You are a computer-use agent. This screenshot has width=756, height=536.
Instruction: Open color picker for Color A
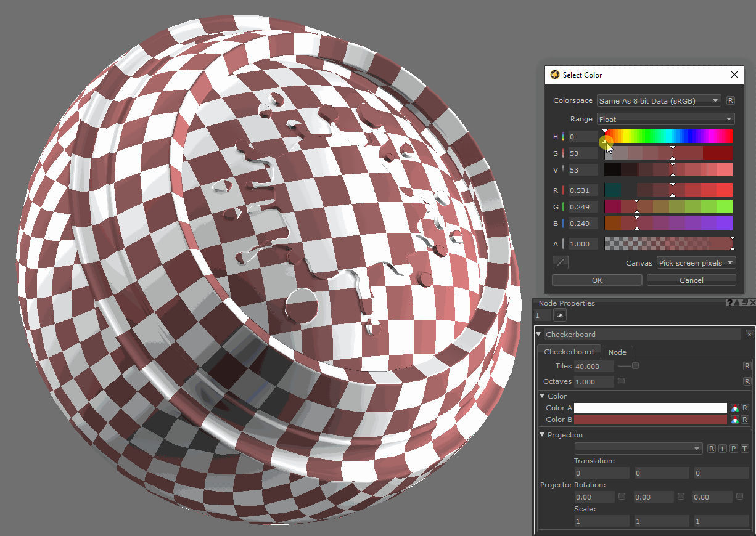coord(734,408)
